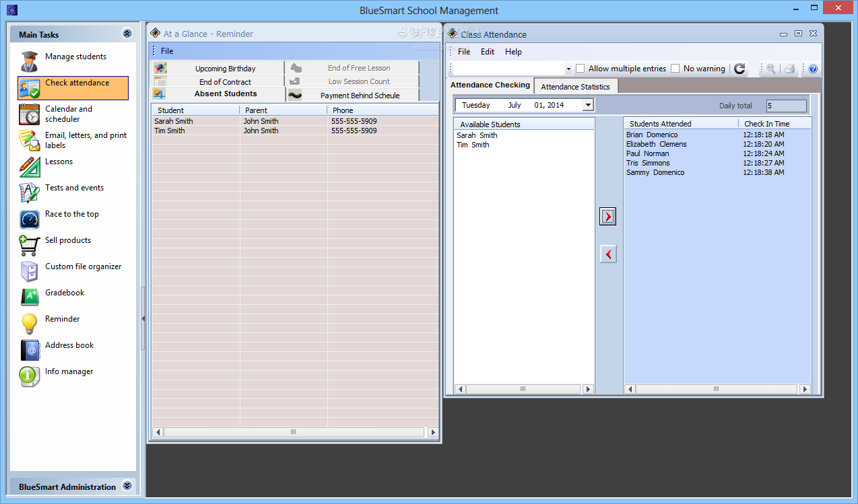This screenshot has height=504, width=858.
Task: Click the magnifier search icon in Class Attendance
Action: pyautogui.click(x=770, y=69)
